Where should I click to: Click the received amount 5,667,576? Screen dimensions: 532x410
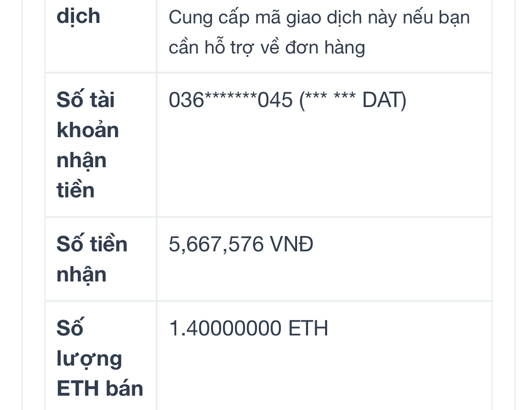click(216, 245)
